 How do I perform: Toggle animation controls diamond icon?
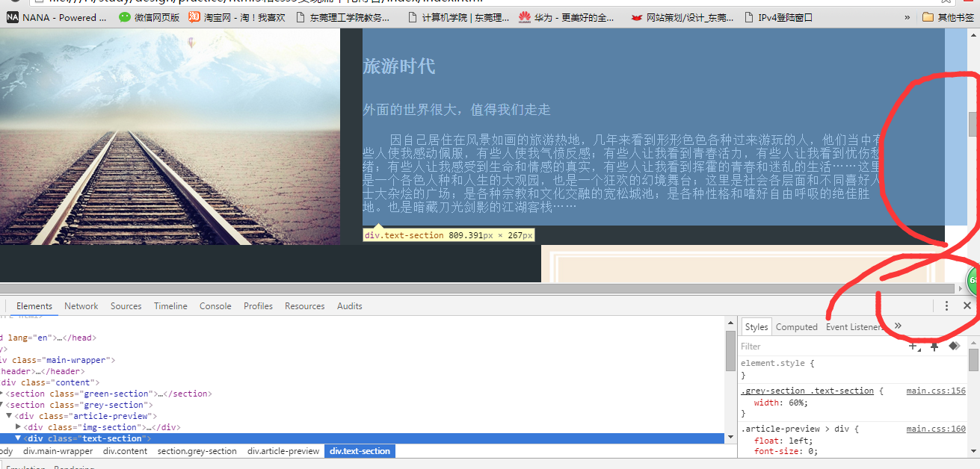pos(954,346)
